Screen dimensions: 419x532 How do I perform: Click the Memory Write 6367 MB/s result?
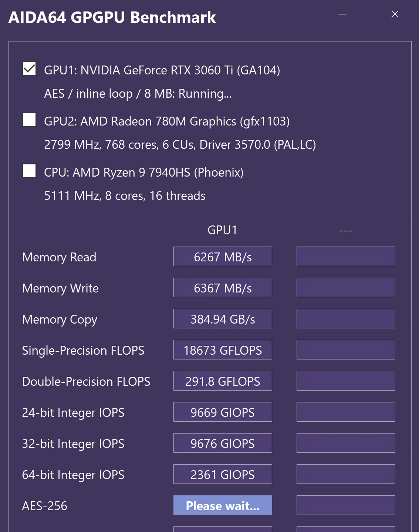[223, 288]
